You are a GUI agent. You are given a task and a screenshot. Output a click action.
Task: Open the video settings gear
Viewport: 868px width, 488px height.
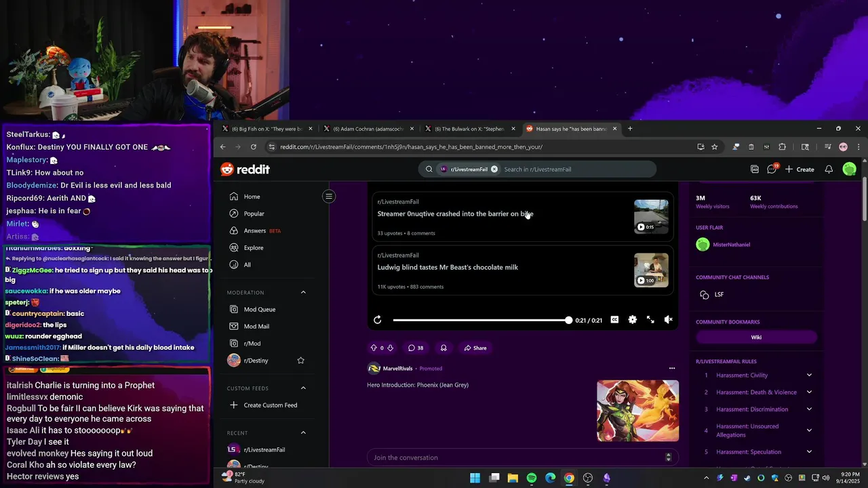pyautogui.click(x=632, y=320)
